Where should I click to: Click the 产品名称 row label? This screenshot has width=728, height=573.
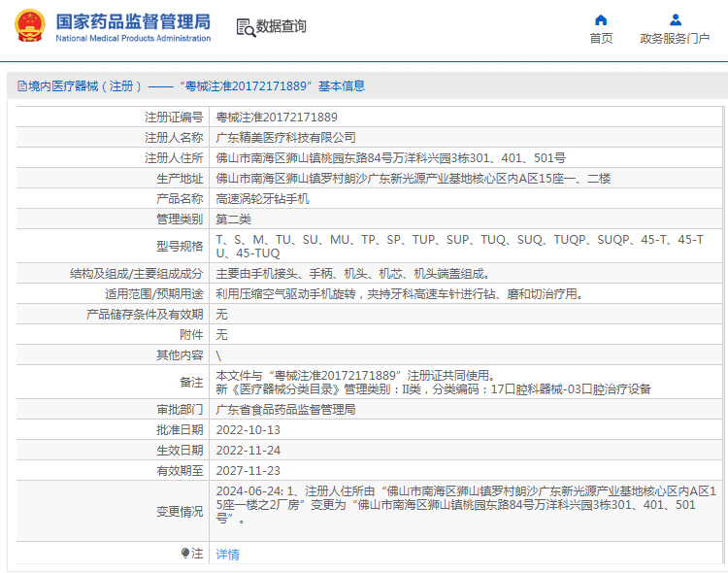(x=180, y=199)
